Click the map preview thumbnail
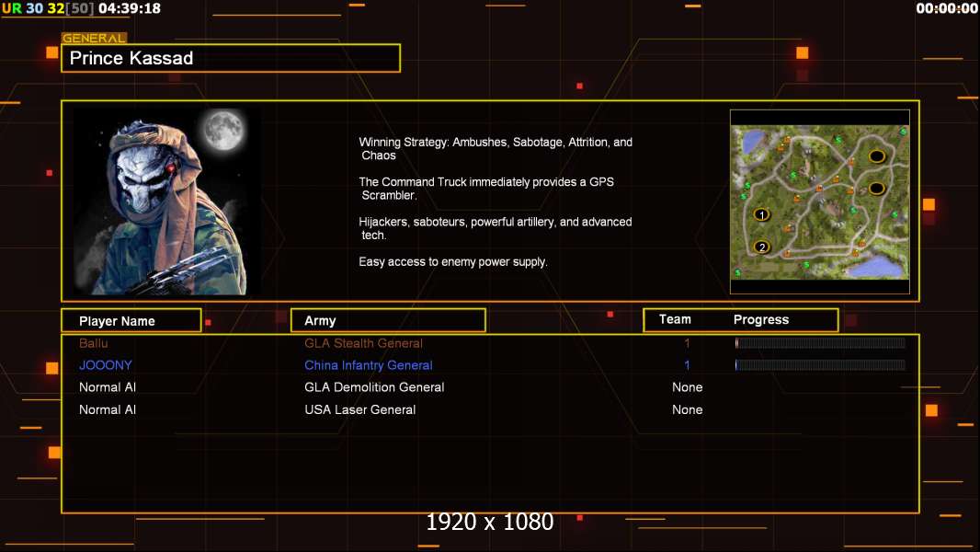Screen dimensions: 980x552 coord(819,201)
